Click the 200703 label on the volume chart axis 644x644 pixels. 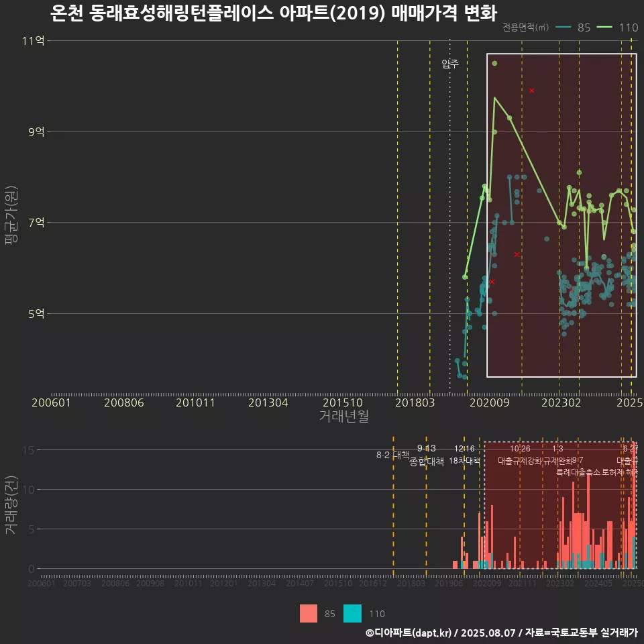coord(77,583)
